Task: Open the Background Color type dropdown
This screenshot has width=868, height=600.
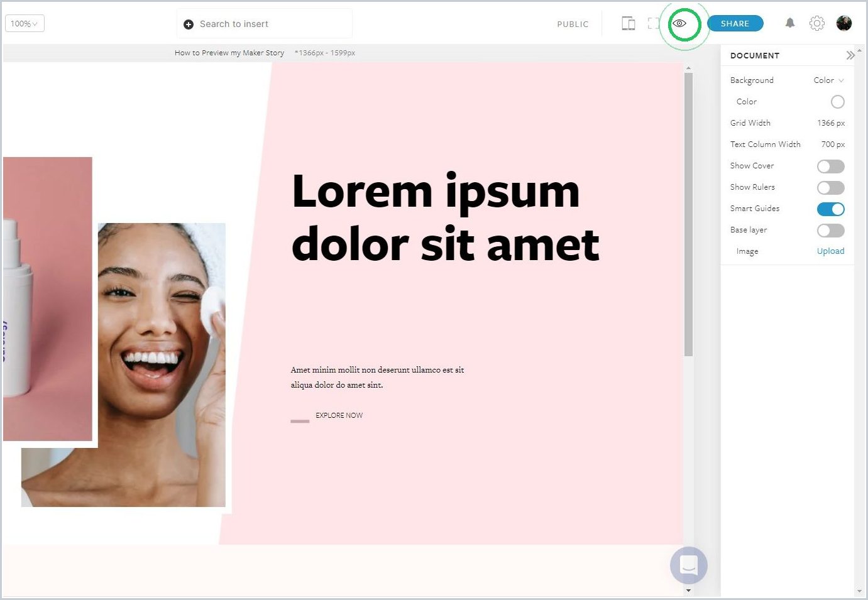Action: (828, 80)
